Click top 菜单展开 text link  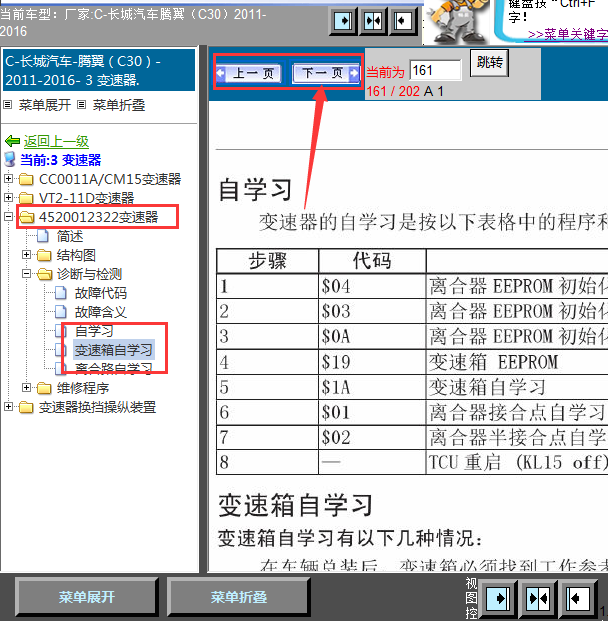(x=45, y=105)
